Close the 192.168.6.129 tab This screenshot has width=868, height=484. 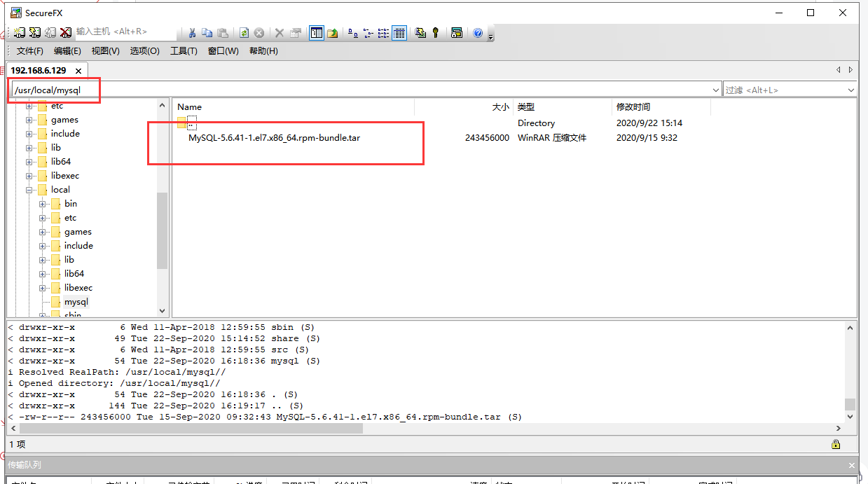point(78,71)
